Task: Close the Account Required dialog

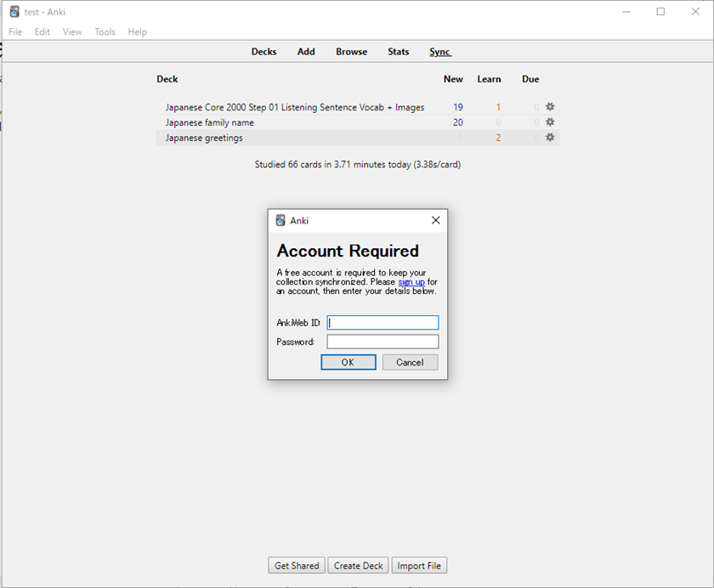Action: (436, 220)
